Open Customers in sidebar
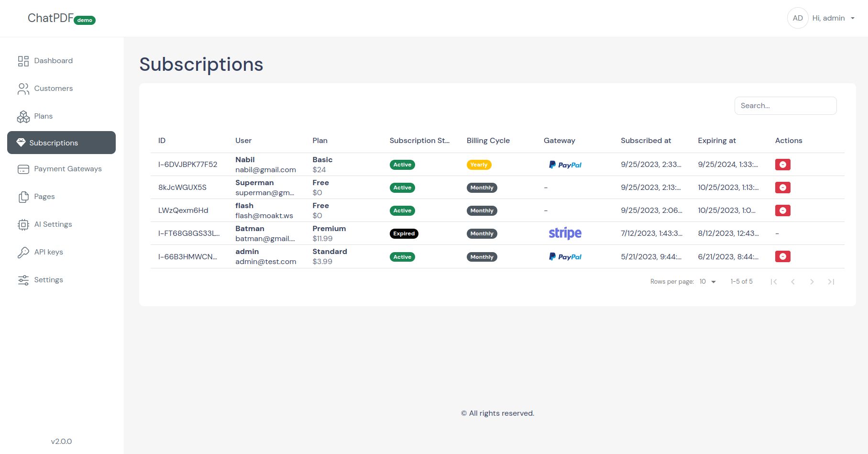The height and width of the screenshot is (454, 868). [x=61, y=89]
